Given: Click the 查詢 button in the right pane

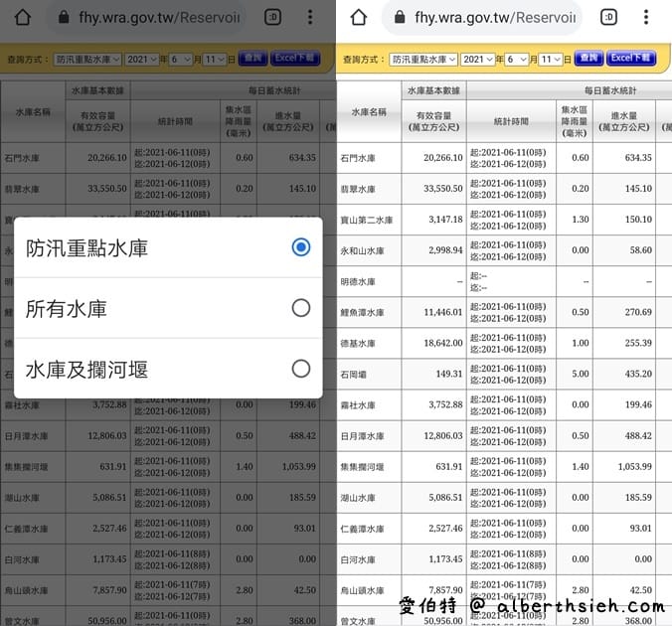Looking at the screenshot, I should [x=588, y=58].
